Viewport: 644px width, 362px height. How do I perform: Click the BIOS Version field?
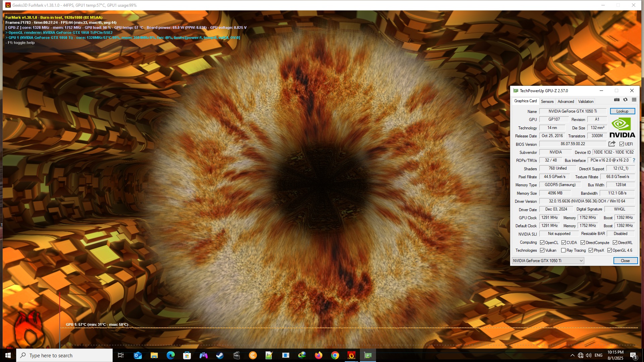(573, 144)
